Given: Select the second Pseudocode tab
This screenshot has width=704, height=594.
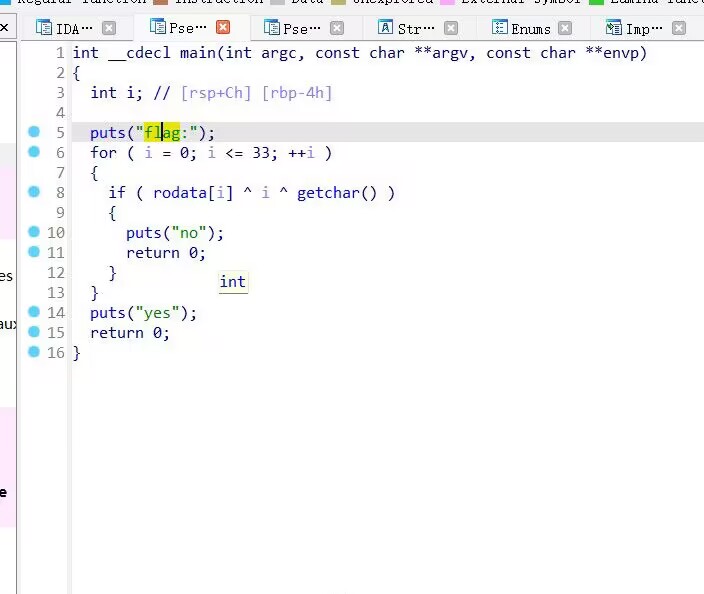Looking at the screenshot, I should pos(292,29).
